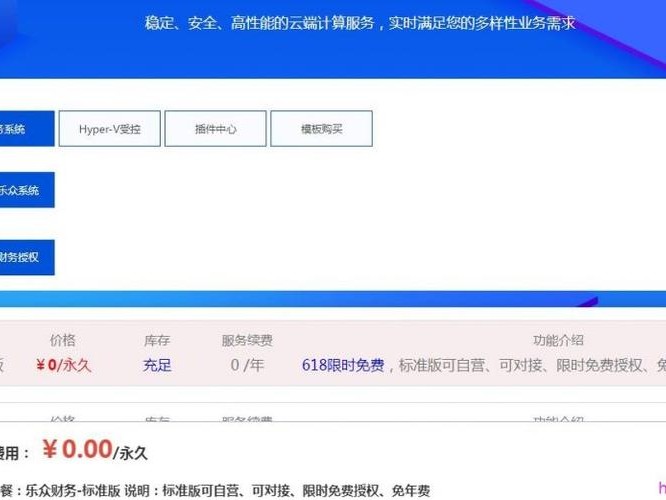Screen dimensions: 666x500
Task: Click the ¥0/永久 price in the plan row
Action: (x=63, y=365)
